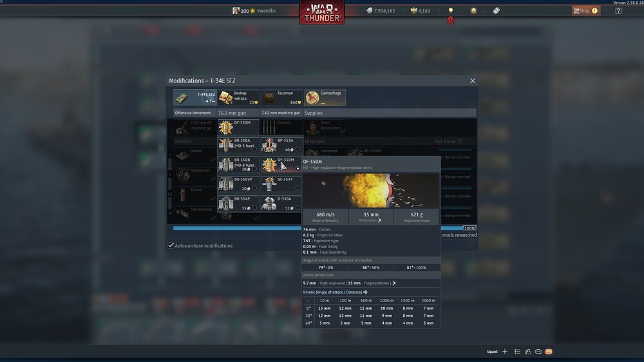The width and height of the screenshot is (644, 362).
Task: Select the Offensive Armament header
Action: [194, 113]
